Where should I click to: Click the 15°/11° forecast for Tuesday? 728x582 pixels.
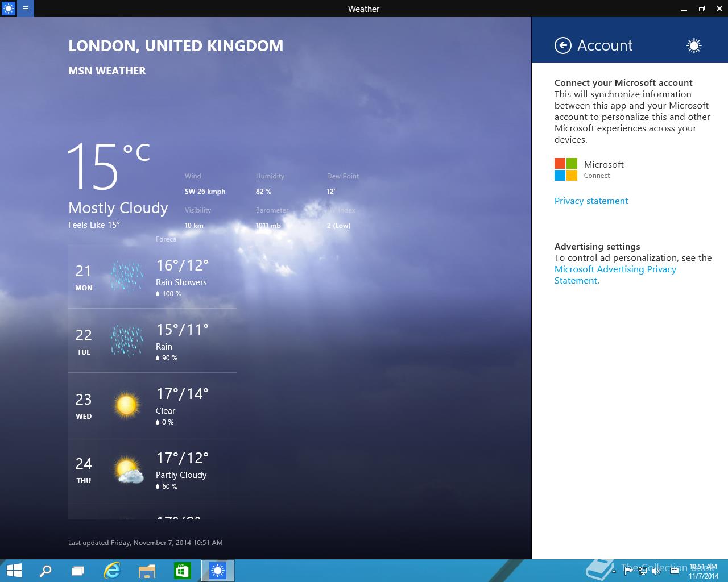tap(182, 330)
